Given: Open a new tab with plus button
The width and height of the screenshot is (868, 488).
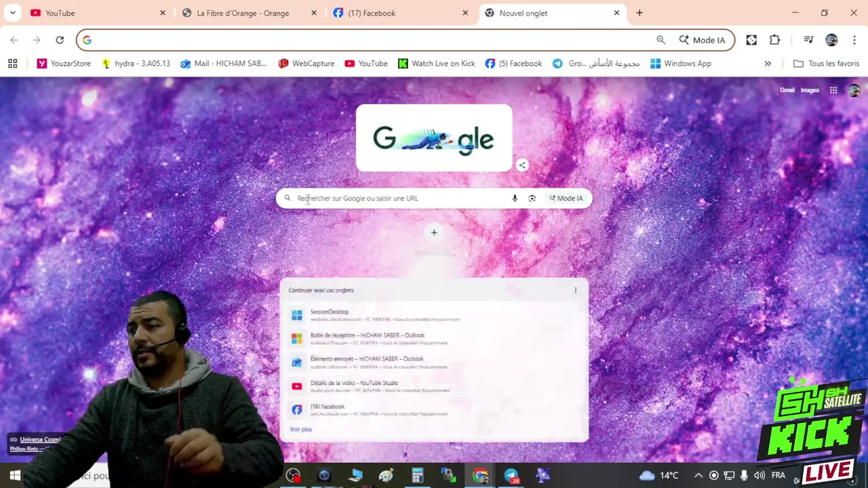Looking at the screenshot, I should [639, 13].
